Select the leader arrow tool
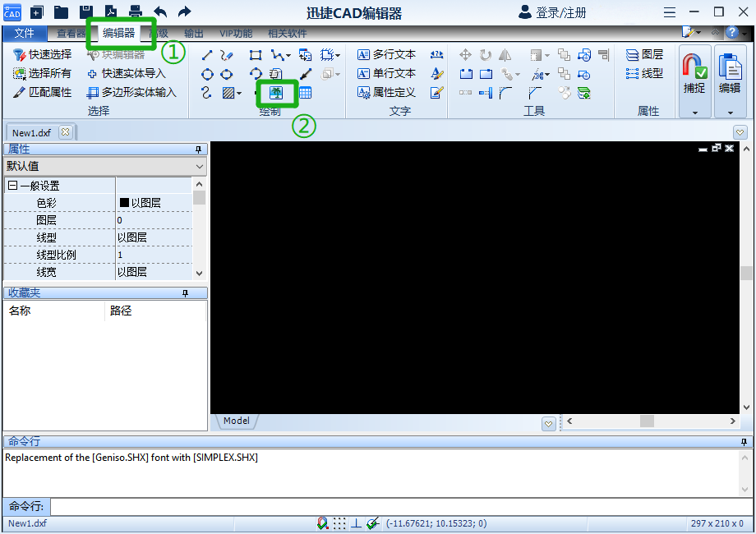Screen dimensions: 756x534 coord(306,74)
